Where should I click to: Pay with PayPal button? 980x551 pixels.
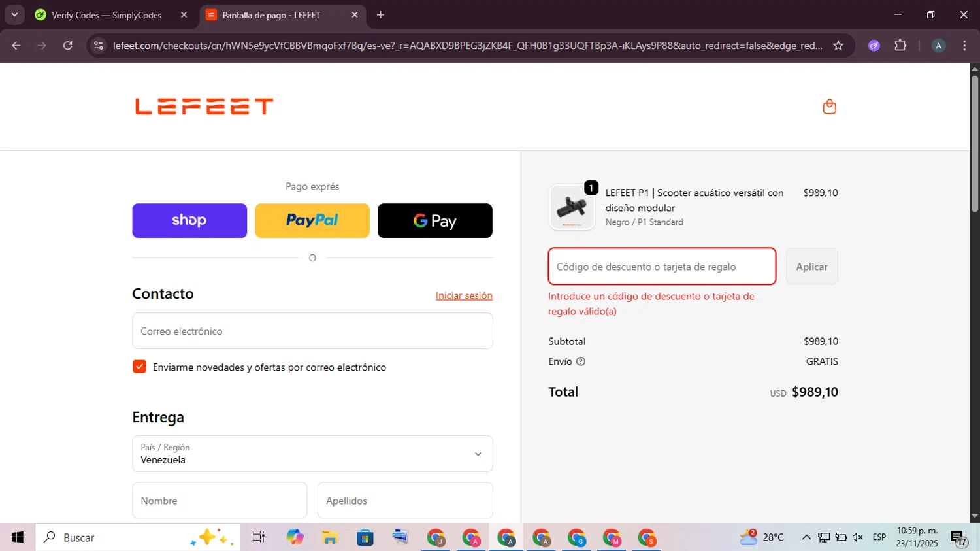pos(312,220)
